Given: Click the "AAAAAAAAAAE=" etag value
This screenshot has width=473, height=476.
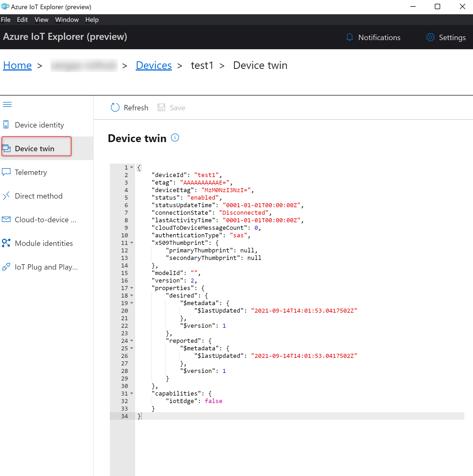Looking at the screenshot, I should (x=205, y=182).
